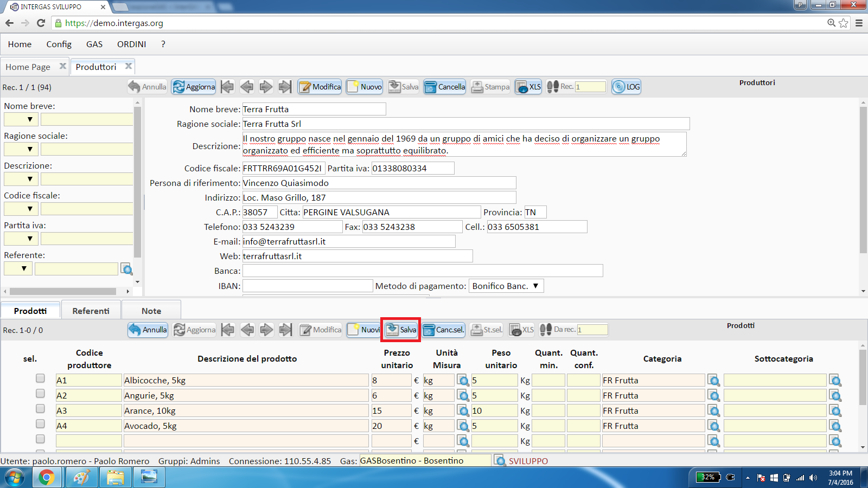Click the Produttori form vertical scrollbar
The width and height of the screenshot is (868, 488).
pos(863,180)
